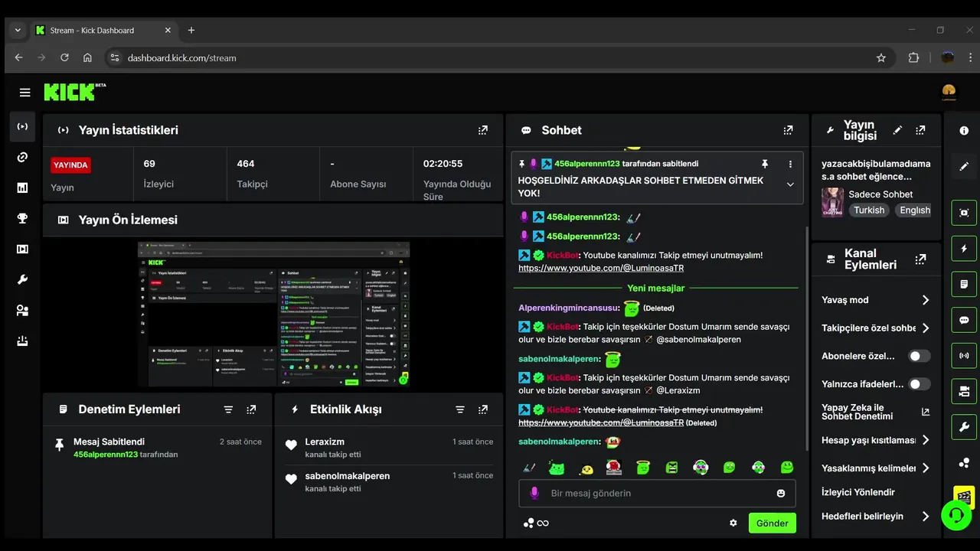Viewport: 980px width, 551px height.
Task: Filter the Etkinlik Akışı list
Action: point(460,409)
